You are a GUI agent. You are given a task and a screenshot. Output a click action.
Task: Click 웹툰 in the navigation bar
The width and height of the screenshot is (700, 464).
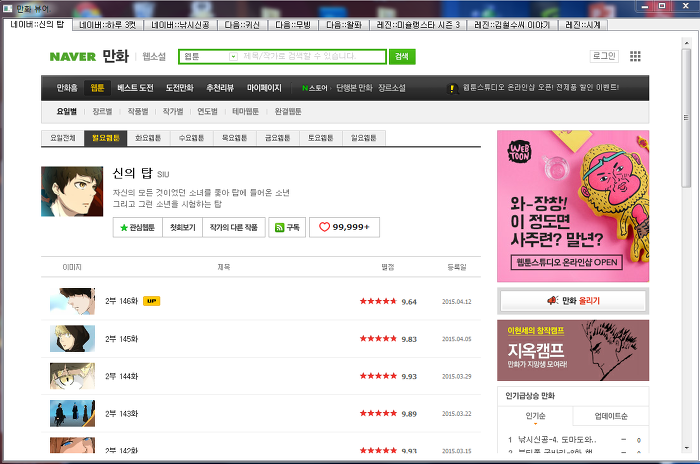[x=97, y=88]
